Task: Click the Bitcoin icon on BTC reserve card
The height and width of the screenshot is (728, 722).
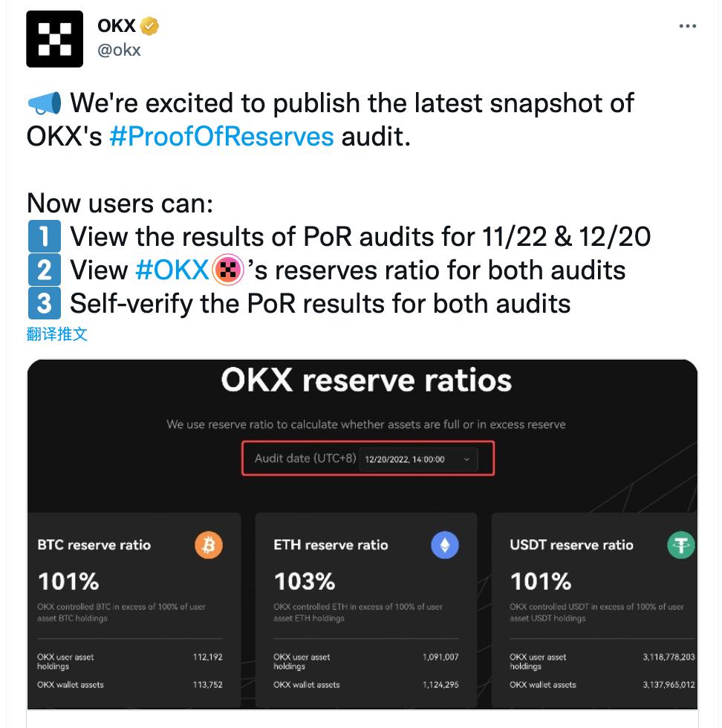Action: pyautogui.click(x=207, y=545)
